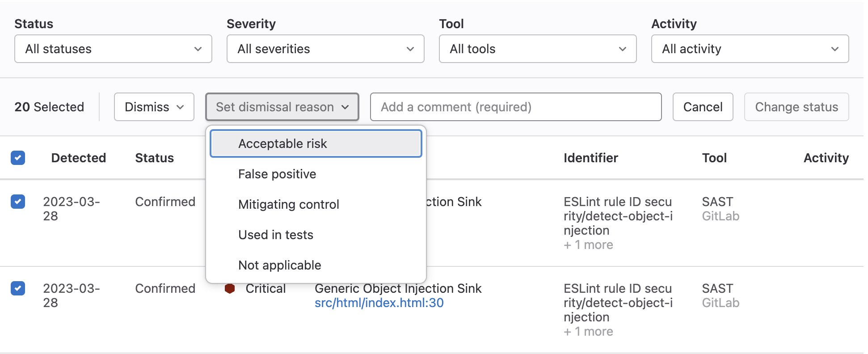
Task: Uncheck the second Generic Object Injection Sink row
Action: (x=18, y=289)
